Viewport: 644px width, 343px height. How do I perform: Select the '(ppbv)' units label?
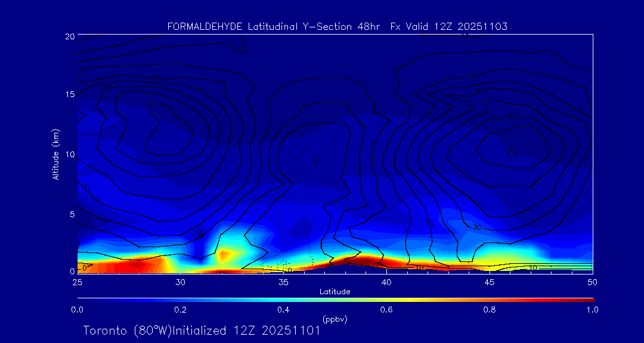[x=335, y=319]
